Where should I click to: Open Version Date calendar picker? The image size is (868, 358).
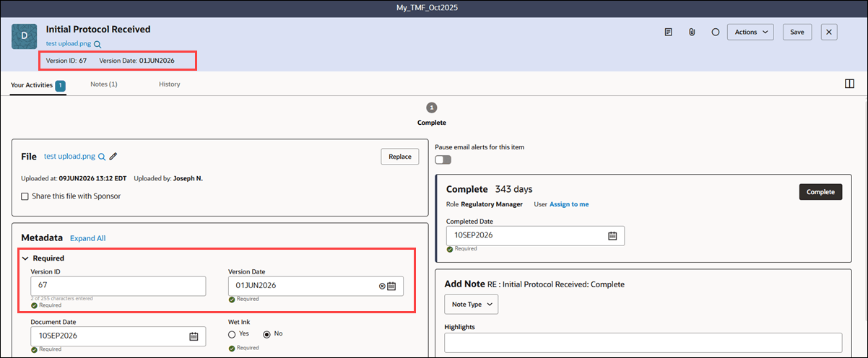(x=391, y=286)
